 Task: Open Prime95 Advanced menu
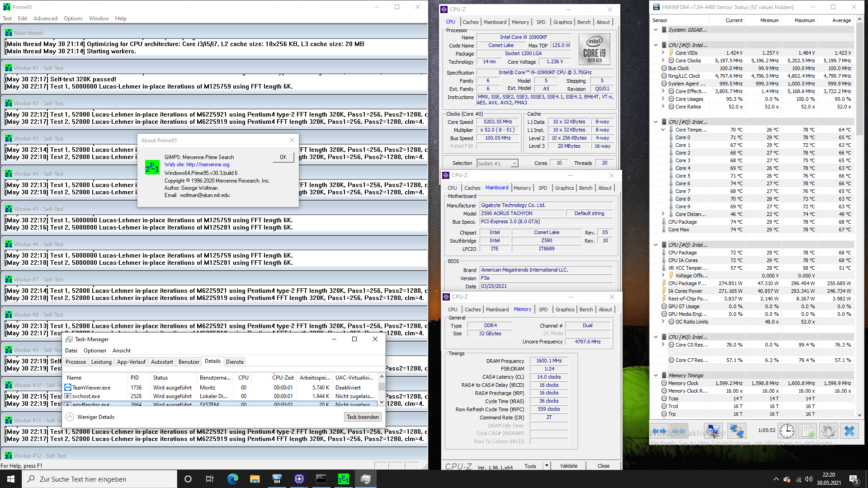pyautogui.click(x=45, y=19)
